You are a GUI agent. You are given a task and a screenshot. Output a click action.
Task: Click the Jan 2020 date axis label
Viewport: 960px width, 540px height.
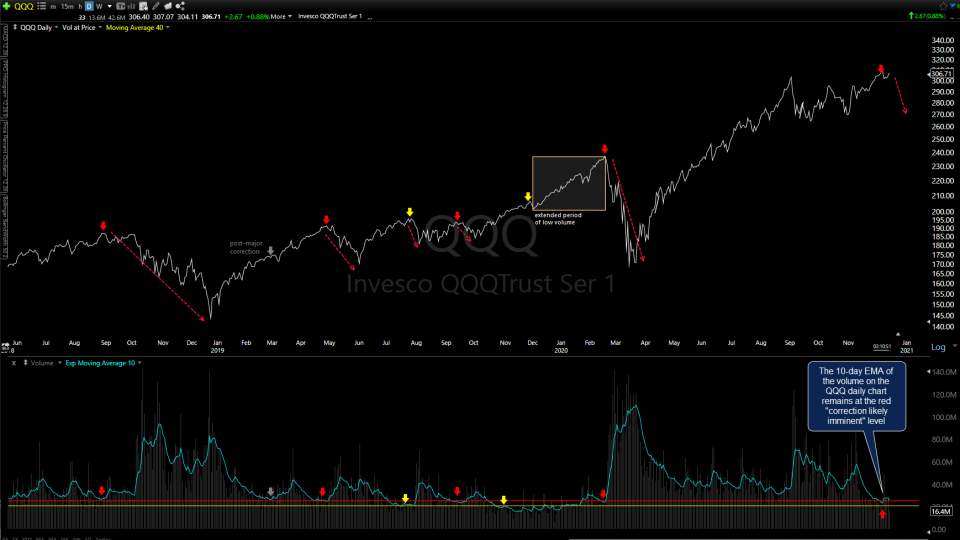(561, 347)
